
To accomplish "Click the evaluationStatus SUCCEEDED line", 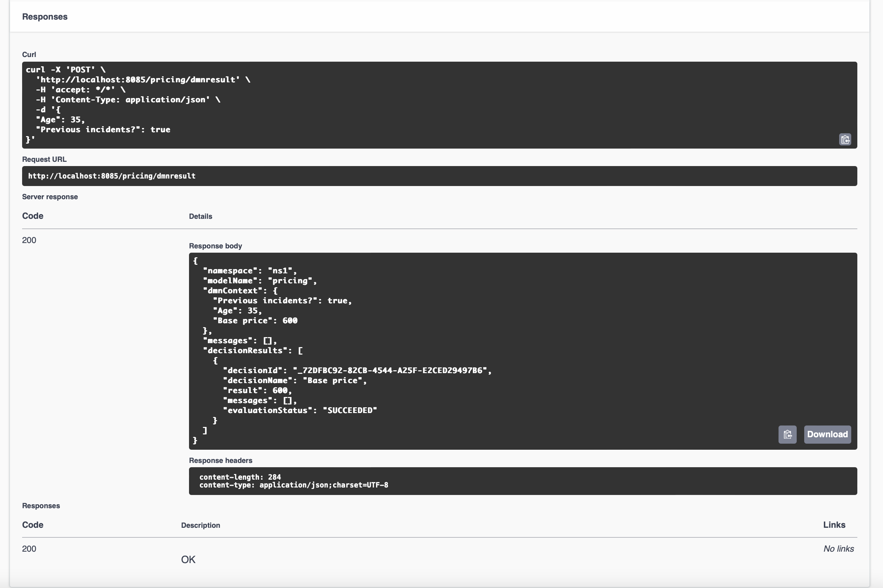I will 300,410.
